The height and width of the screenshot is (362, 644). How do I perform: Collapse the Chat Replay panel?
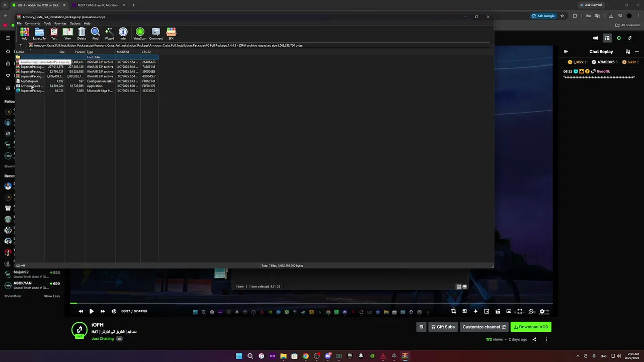click(x=566, y=51)
